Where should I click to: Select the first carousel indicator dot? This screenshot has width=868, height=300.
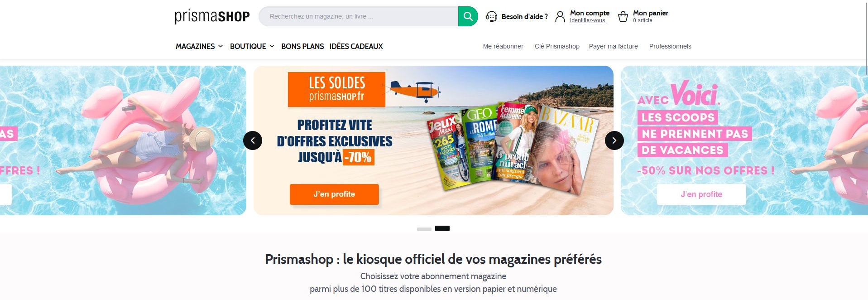[424, 229]
